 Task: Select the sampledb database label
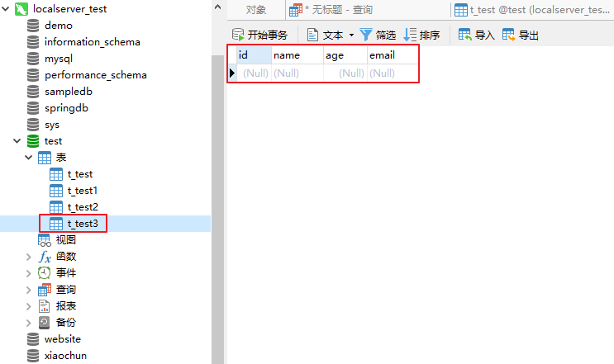click(69, 92)
